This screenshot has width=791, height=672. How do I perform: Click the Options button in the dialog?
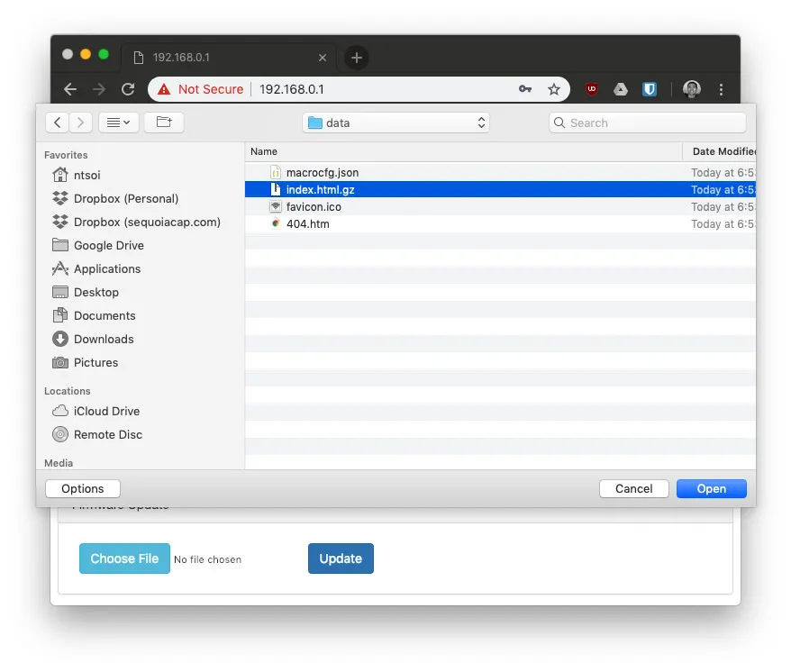click(x=83, y=488)
